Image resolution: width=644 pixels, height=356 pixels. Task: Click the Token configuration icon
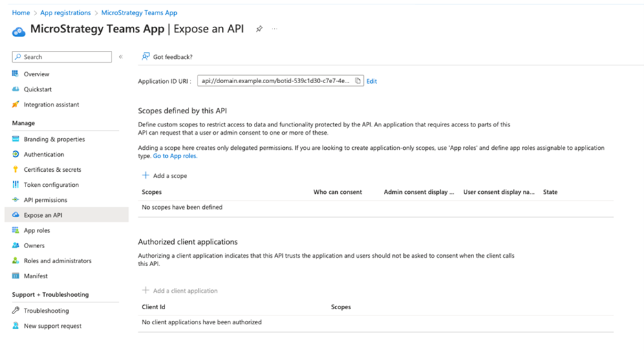(x=16, y=185)
